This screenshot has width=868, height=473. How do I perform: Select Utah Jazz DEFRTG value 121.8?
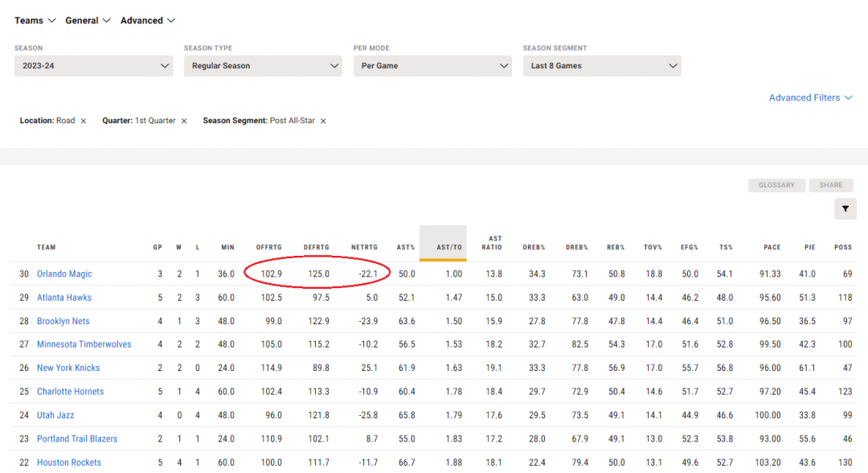point(319,415)
